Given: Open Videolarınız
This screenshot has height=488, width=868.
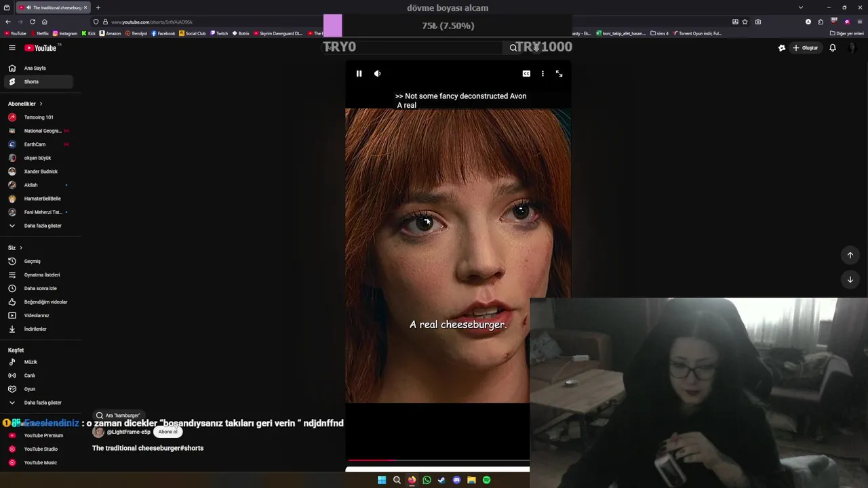Looking at the screenshot, I should [38, 316].
